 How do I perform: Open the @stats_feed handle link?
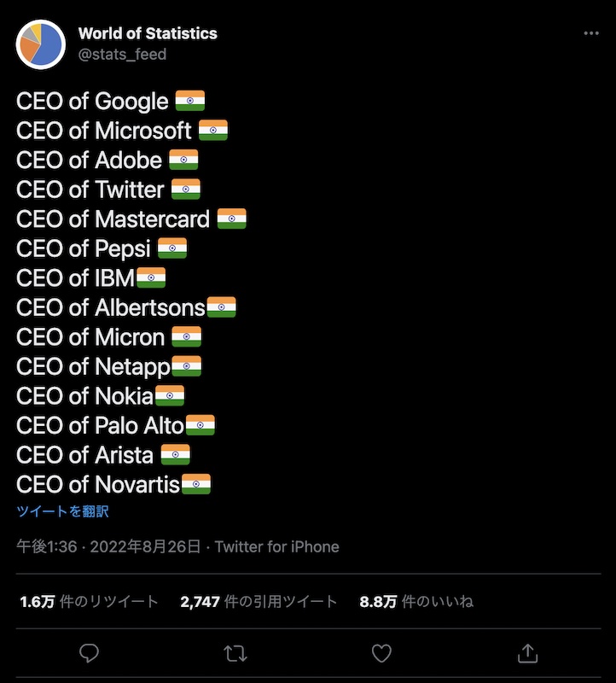122,54
